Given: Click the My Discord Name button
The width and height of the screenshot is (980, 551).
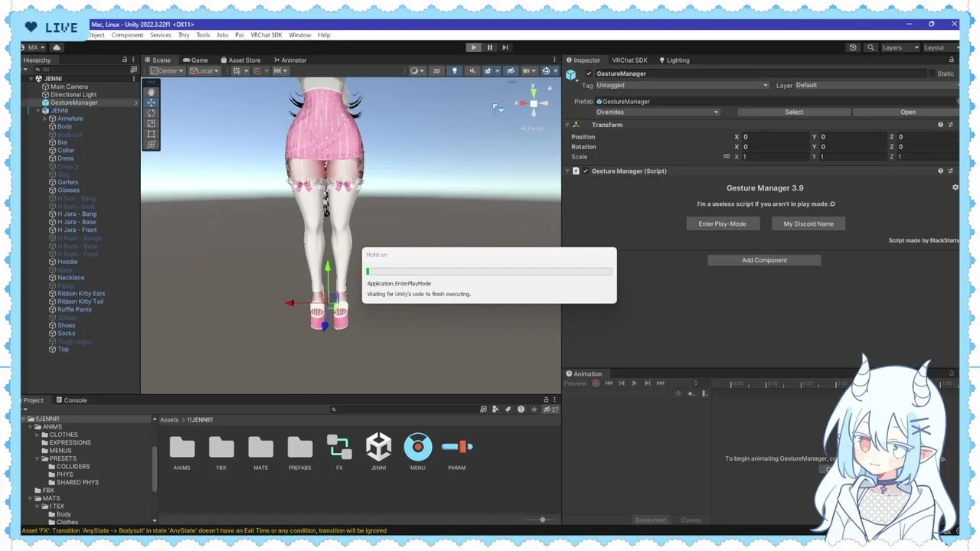Looking at the screenshot, I should [808, 223].
